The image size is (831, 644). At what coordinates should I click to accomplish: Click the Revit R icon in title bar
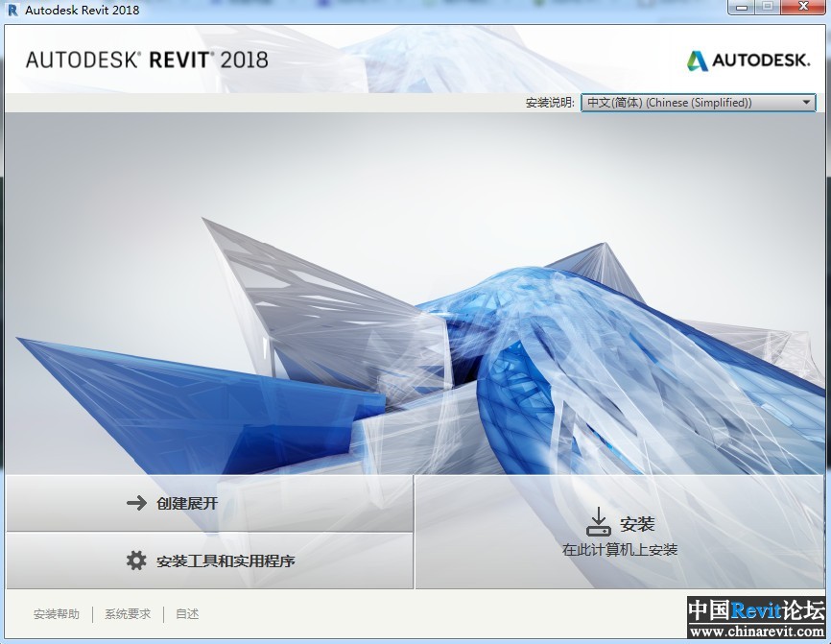click(x=12, y=10)
